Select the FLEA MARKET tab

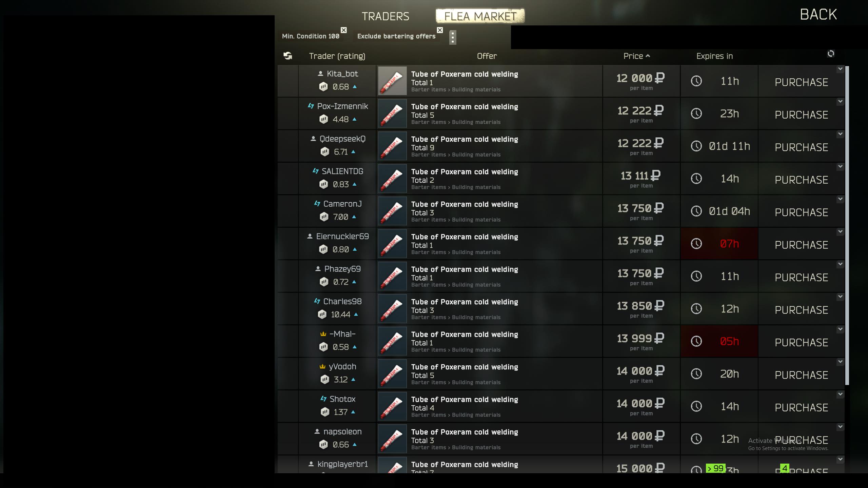point(480,16)
